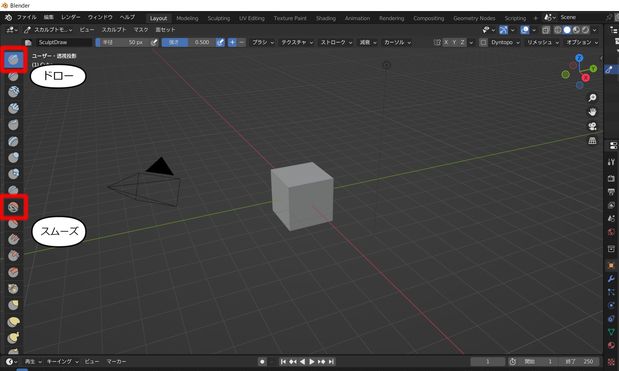Click the add direction plus button
Screen dimensions: 619x371
coord(233,42)
